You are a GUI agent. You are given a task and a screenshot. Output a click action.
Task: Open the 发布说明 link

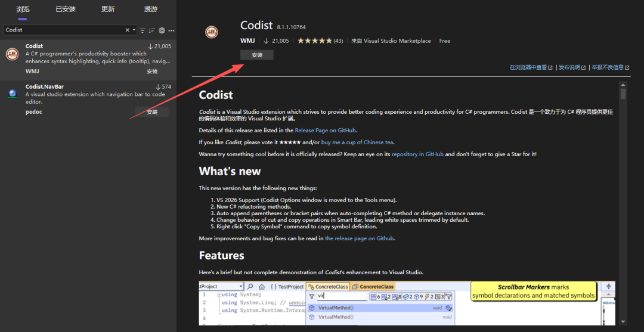pos(572,67)
